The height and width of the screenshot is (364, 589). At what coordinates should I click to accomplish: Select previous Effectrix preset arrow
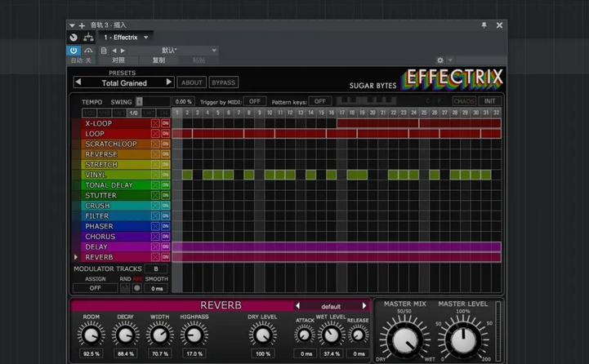[78, 82]
